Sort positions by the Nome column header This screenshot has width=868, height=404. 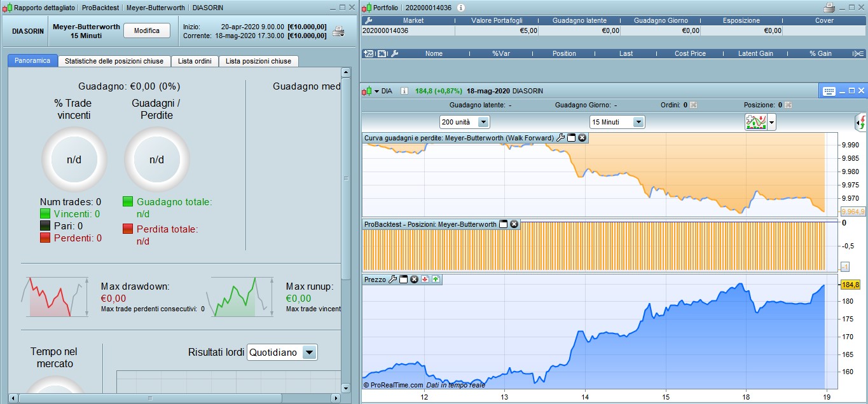434,53
